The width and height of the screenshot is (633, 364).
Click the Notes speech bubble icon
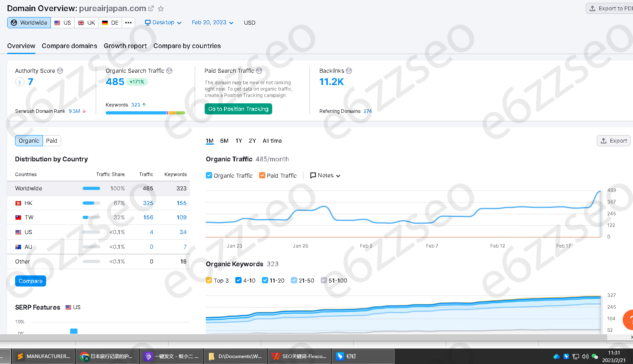pos(313,175)
